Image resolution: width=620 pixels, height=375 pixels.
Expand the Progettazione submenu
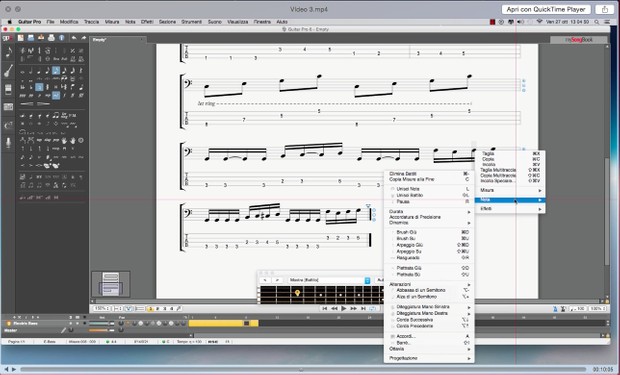point(429,358)
